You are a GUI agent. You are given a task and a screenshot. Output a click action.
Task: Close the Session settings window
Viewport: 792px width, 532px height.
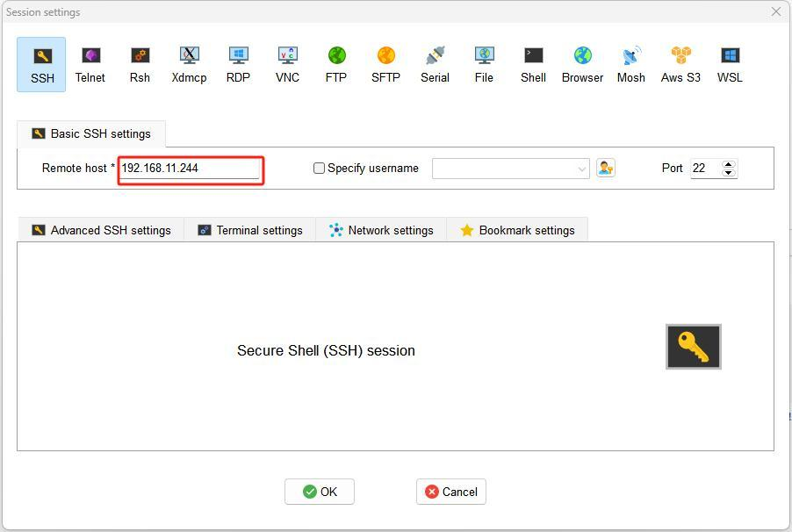coord(776,11)
